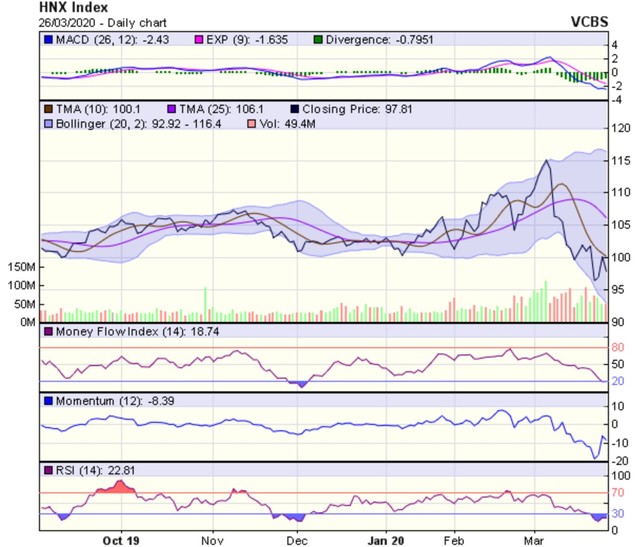Click the Dec date axis label
The image size is (640, 547).
(297, 535)
